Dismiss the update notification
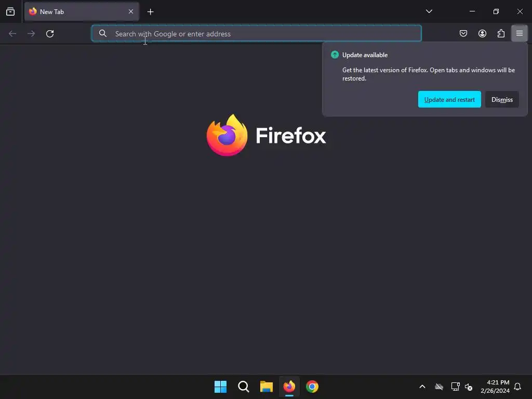Image resolution: width=532 pixels, height=399 pixels. 502,99
